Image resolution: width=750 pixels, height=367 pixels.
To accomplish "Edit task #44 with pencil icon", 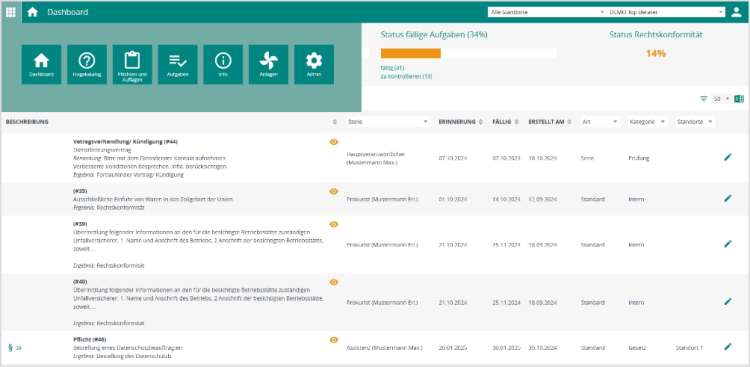I will [728, 157].
